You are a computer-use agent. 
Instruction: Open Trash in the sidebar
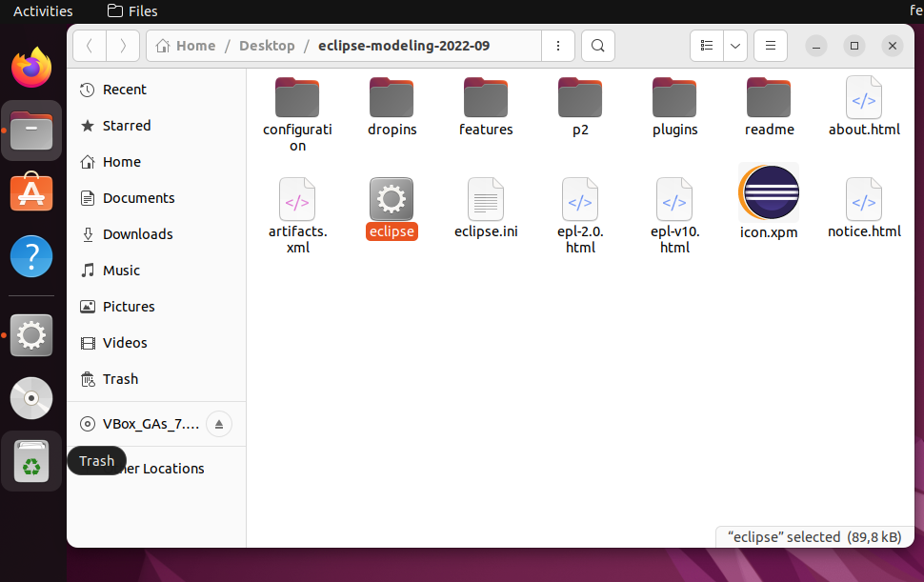coord(120,379)
